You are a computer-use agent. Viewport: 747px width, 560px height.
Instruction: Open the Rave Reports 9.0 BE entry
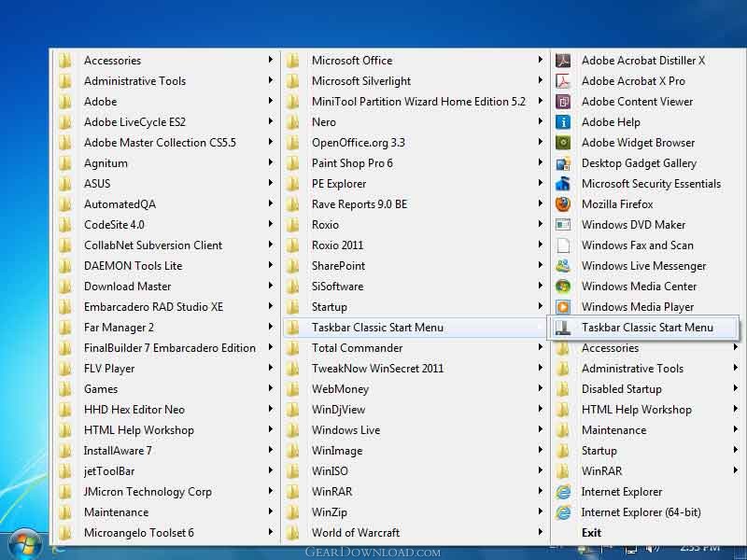tap(416, 204)
